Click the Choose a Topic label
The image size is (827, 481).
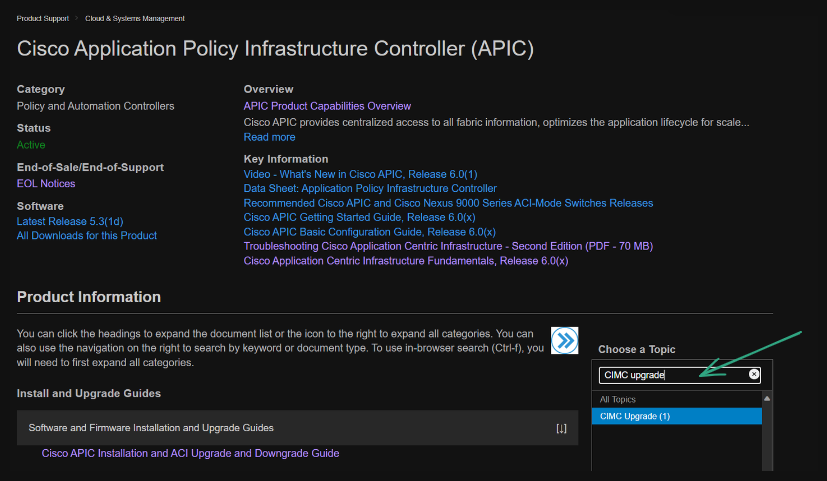[x=637, y=350]
